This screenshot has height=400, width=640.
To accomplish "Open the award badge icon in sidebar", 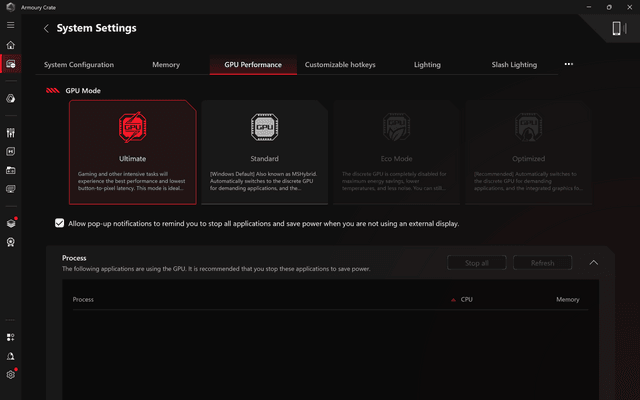I will [11, 242].
